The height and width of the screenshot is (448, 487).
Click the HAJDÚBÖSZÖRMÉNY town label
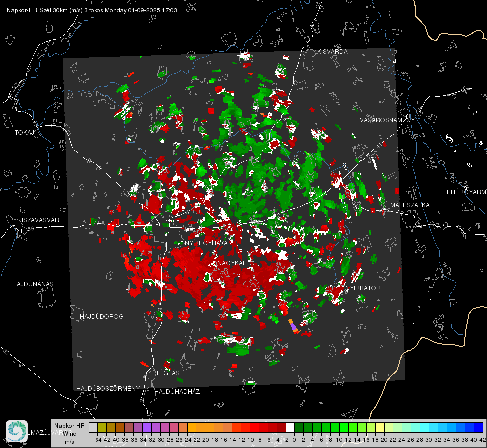[x=108, y=389]
